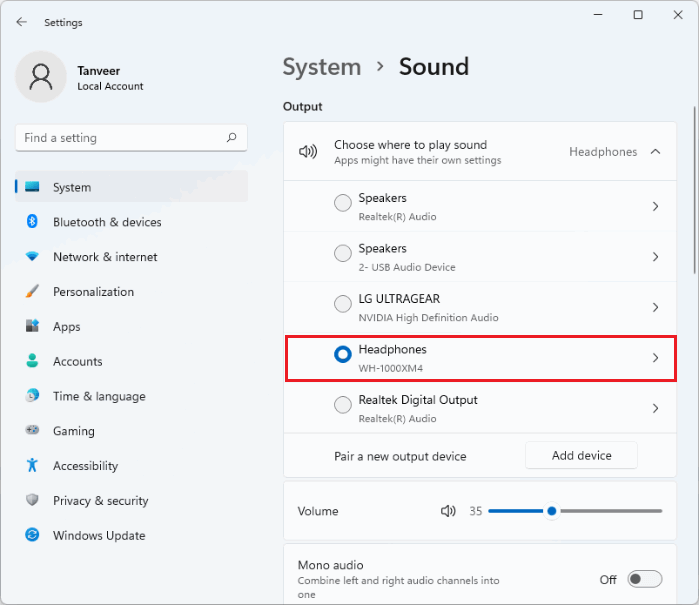Screen dimensions: 699x605
Task: Open the System category
Action: point(132,187)
